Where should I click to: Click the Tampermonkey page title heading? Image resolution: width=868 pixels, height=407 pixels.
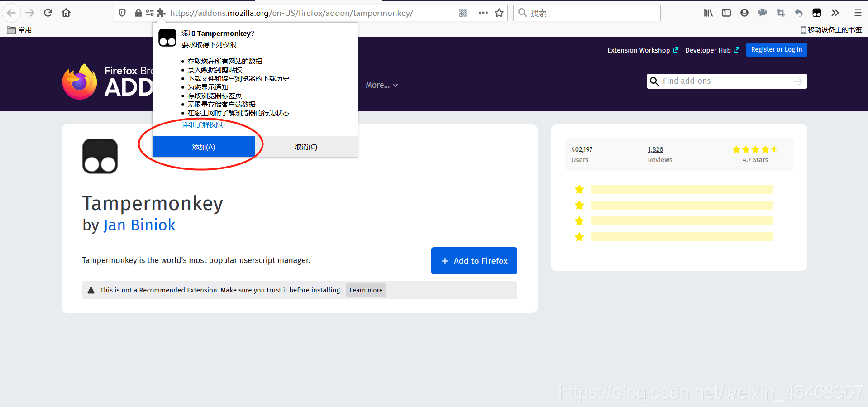153,203
